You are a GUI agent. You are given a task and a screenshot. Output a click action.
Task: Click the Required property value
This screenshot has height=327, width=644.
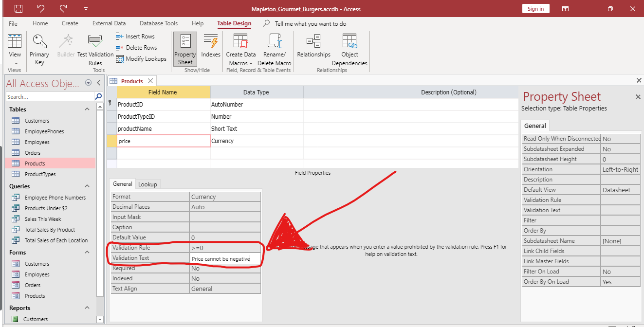click(225, 268)
